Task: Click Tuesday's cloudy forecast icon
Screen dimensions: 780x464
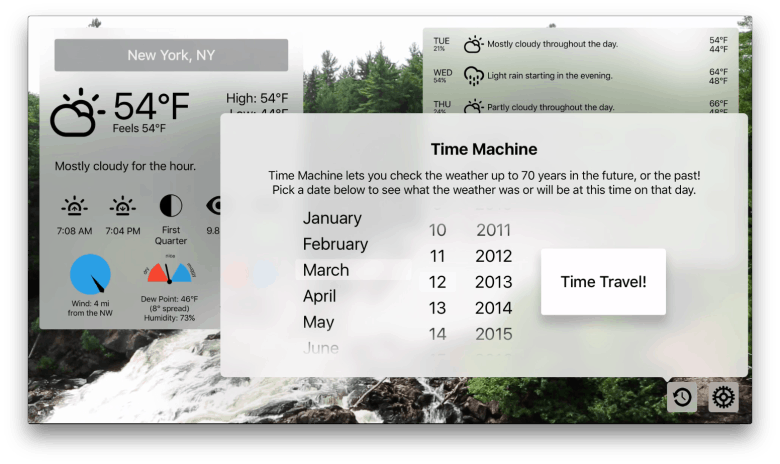Action: point(473,44)
